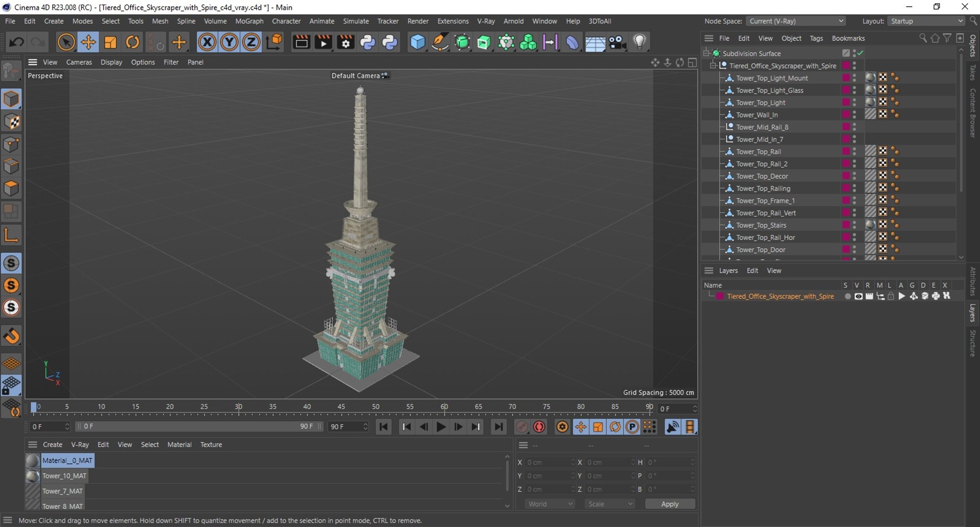This screenshot has width=980, height=527.
Task: Search objects using the magnifier icon
Action: tap(922, 38)
